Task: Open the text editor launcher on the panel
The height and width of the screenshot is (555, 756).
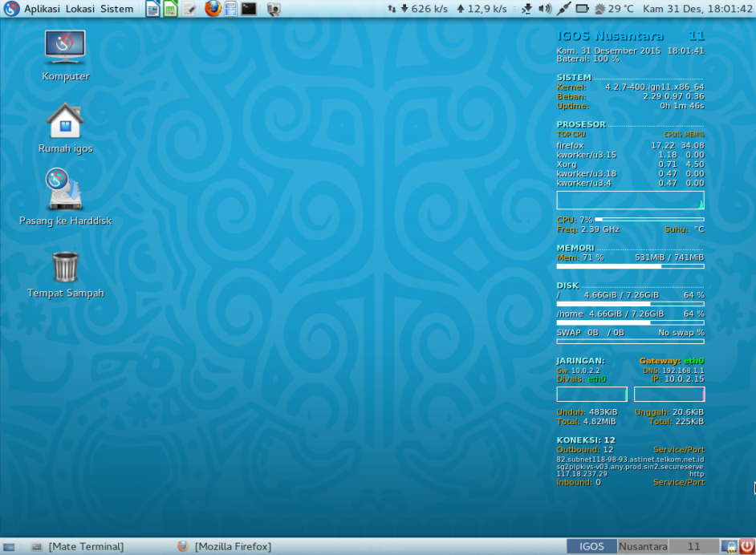Action: [x=190, y=9]
